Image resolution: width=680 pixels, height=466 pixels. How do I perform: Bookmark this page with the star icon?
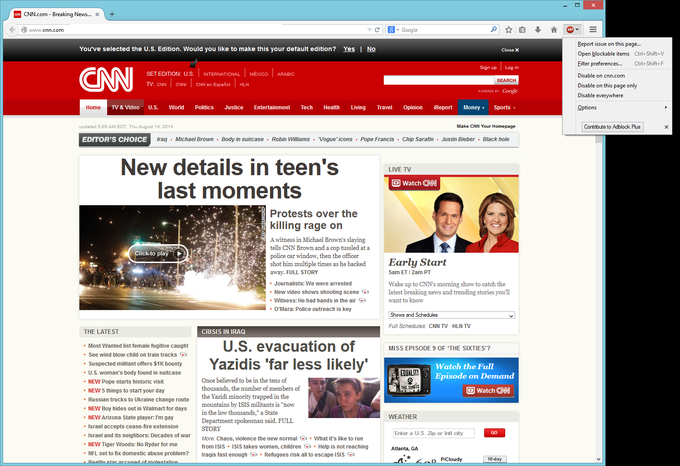[509, 29]
